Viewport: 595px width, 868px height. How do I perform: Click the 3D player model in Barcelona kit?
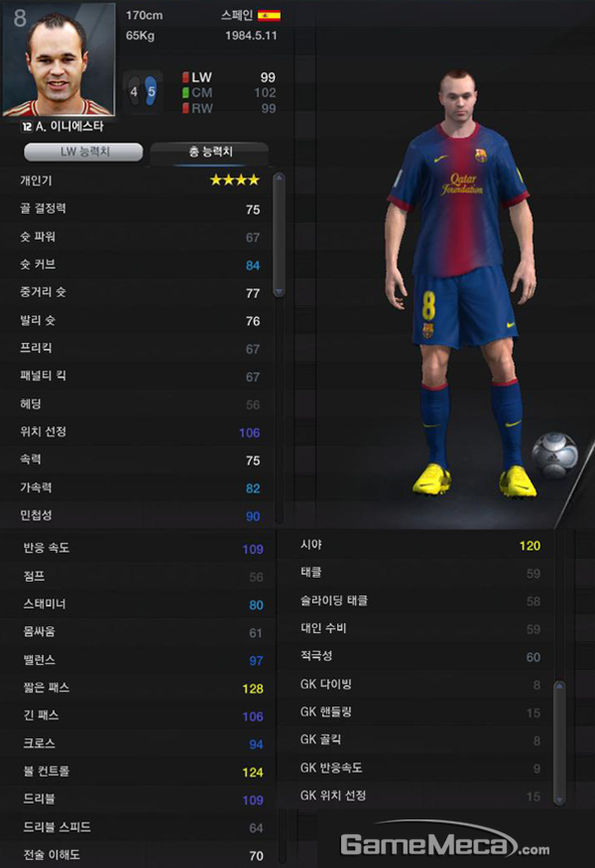[x=459, y=282]
